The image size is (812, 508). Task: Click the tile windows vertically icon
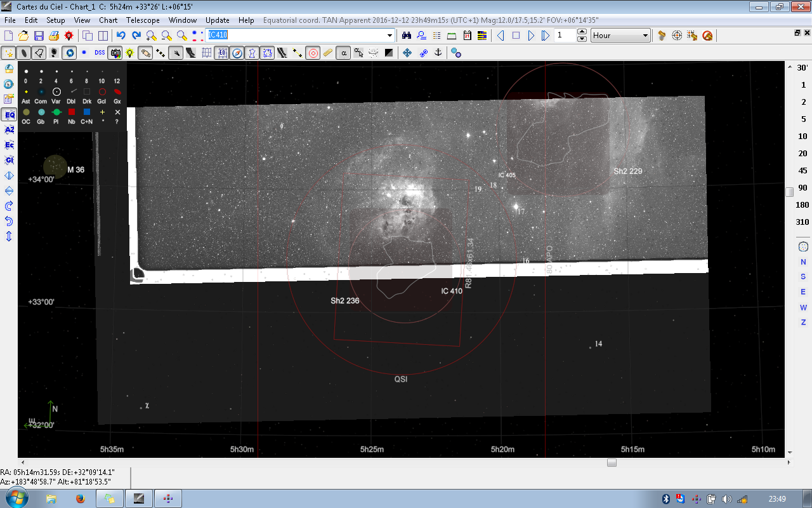point(103,36)
